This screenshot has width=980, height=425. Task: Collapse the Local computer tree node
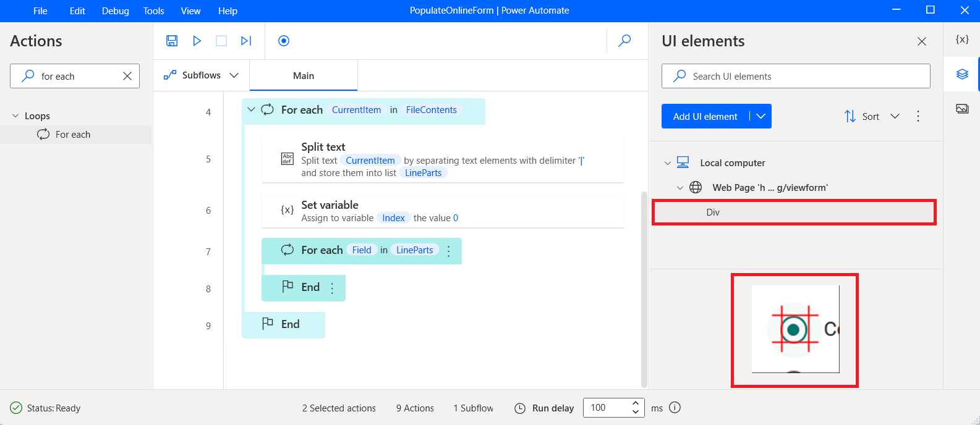click(x=667, y=163)
